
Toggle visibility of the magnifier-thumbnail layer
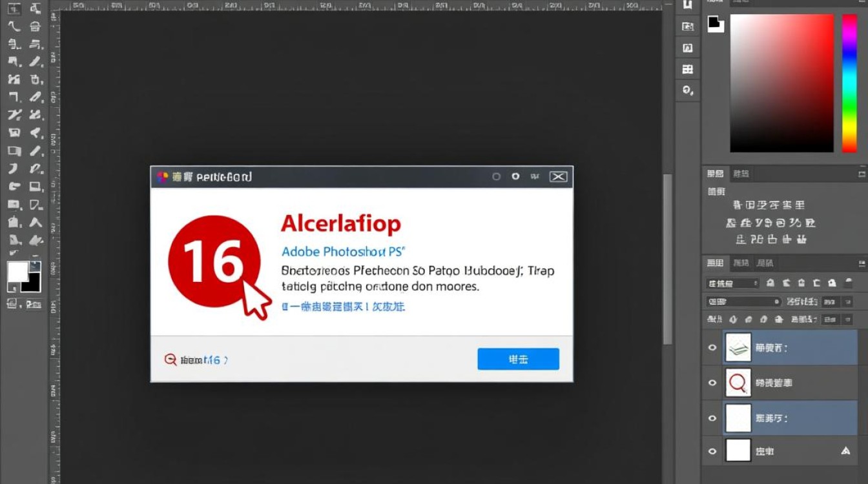[x=712, y=383]
